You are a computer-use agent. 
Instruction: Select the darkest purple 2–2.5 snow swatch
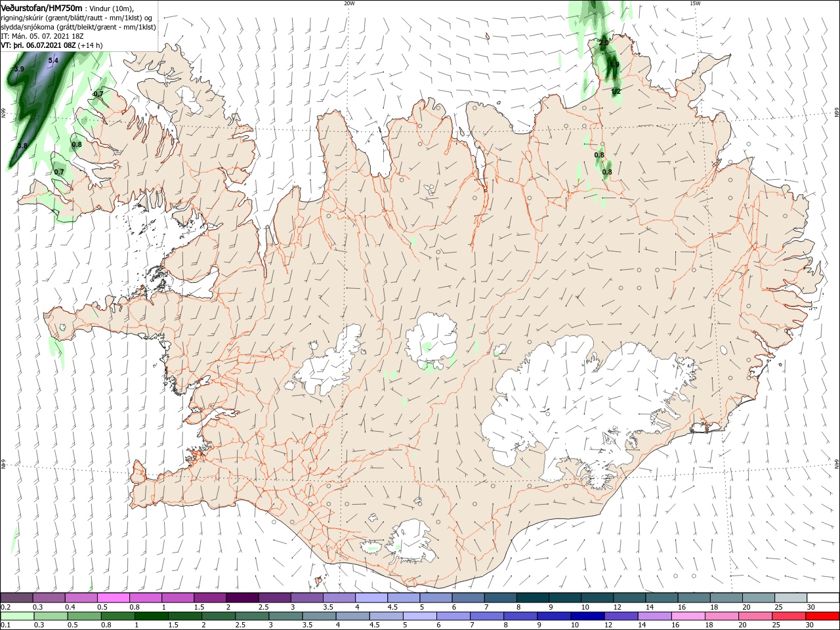point(241,598)
